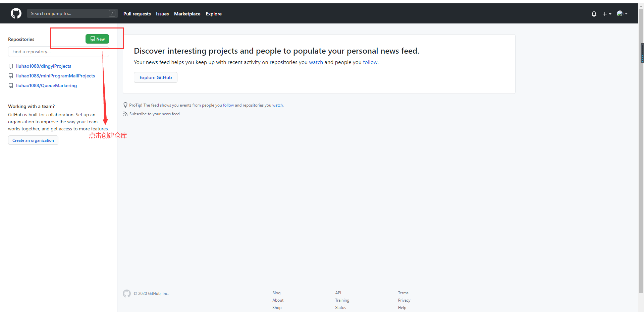The height and width of the screenshot is (312, 644).
Task: Open the notifications bell
Action: (x=594, y=14)
